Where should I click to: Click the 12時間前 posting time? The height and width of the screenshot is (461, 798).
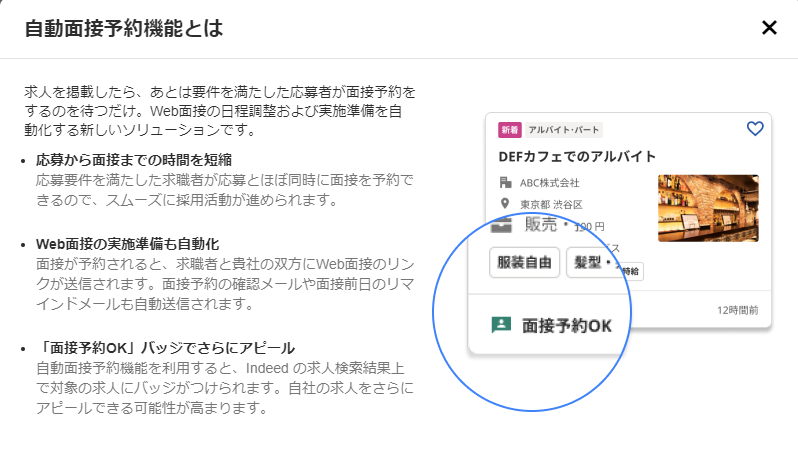click(737, 310)
